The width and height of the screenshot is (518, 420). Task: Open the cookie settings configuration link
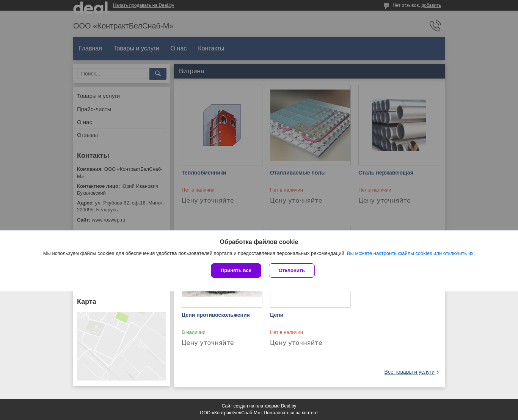coord(410,253)
